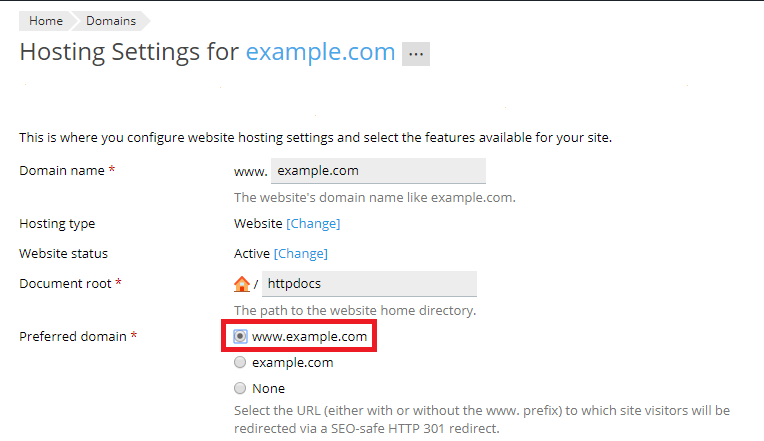Click the "Document root" field label
The image size is (764, 441).
click(66, 284)
